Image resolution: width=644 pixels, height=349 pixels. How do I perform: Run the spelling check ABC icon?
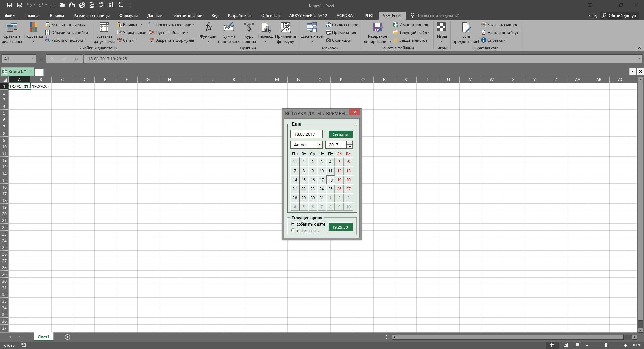101,5
